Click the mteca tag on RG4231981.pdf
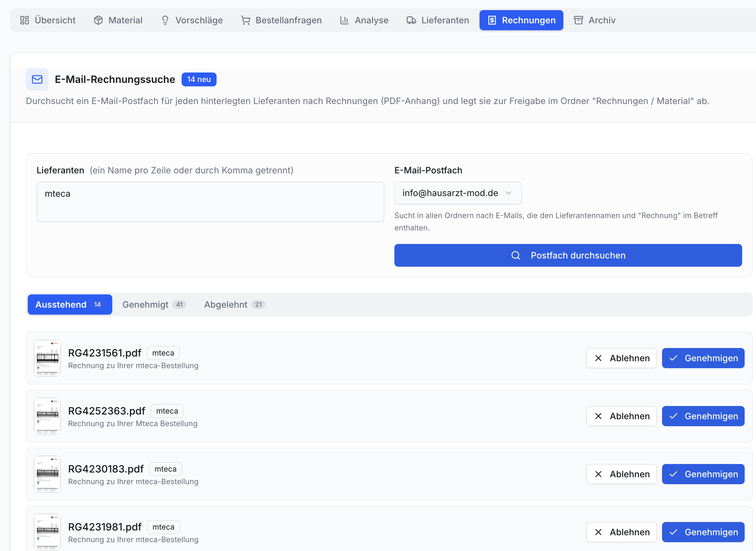This screenshot has height=551, width=756. [164, 527]
